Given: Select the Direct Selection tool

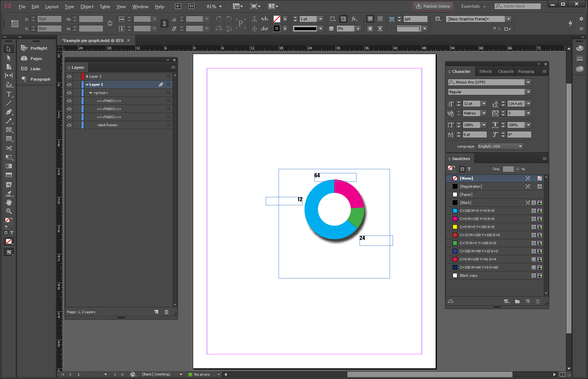Looking at the screenshot, I should [x=9, y=58].
